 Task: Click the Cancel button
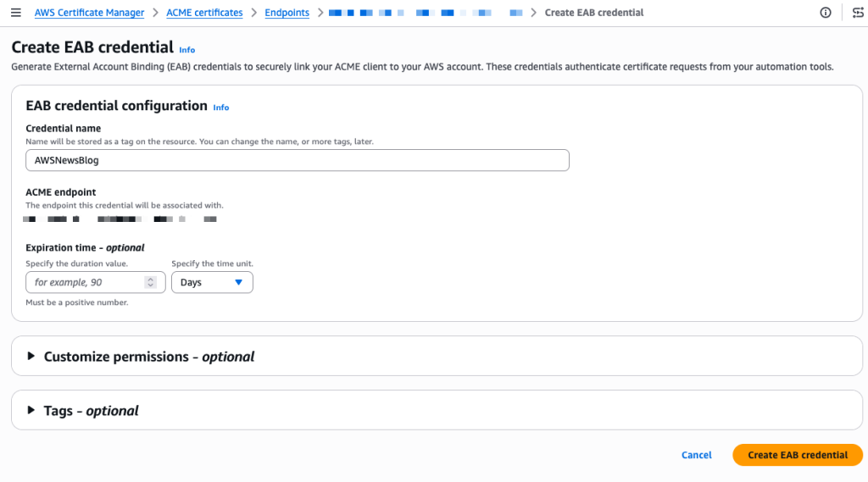coord(697,455)
